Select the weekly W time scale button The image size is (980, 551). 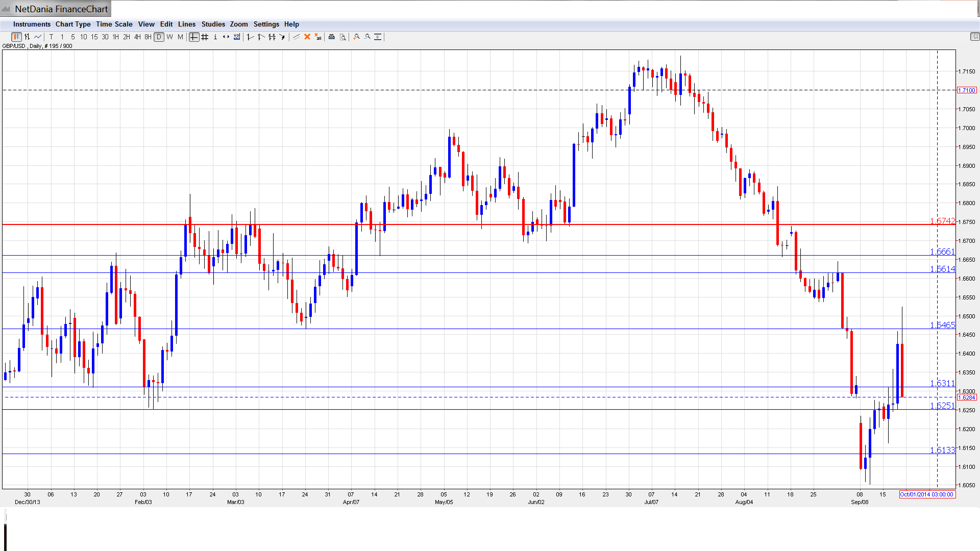[x=170, y=37]
